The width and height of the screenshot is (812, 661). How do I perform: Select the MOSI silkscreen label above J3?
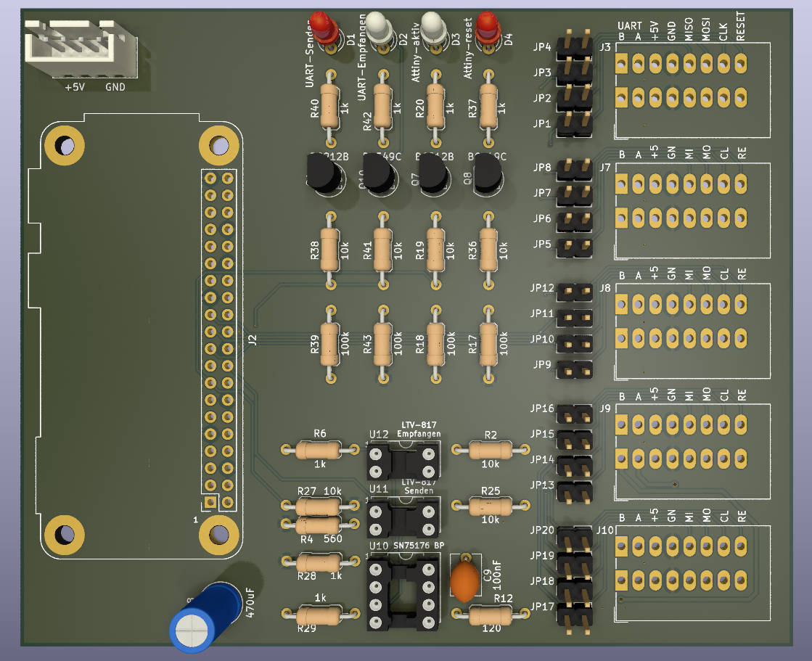[706, 29]
